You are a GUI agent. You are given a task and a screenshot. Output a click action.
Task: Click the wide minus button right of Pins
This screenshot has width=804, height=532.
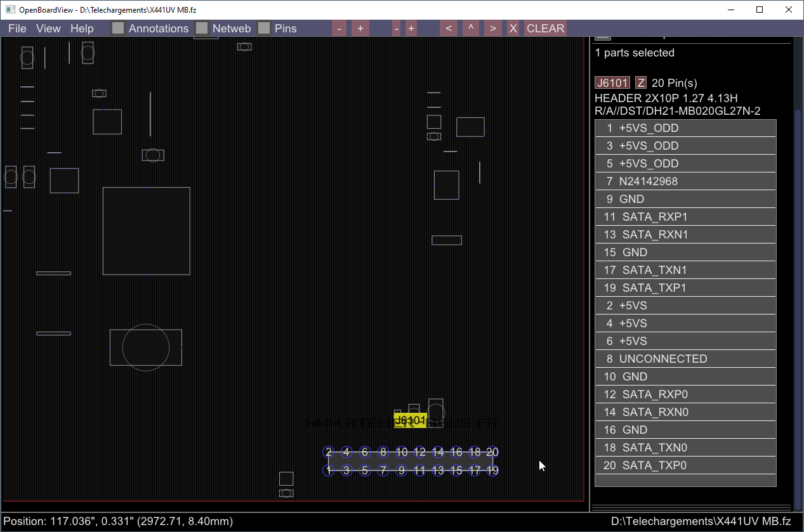point(339,29)
